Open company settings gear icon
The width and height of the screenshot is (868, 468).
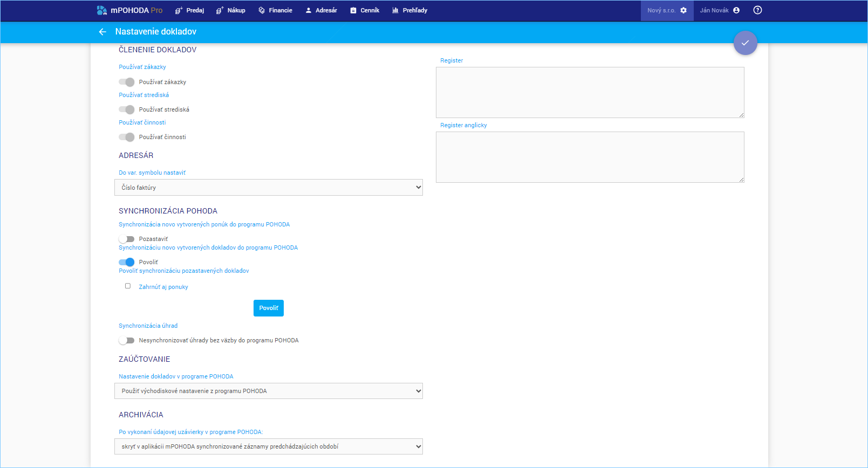(x=684, y=10)
